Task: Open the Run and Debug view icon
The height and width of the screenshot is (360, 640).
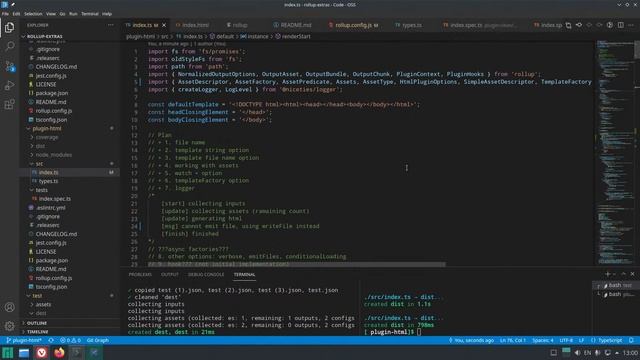Action: tap(9, 85)
